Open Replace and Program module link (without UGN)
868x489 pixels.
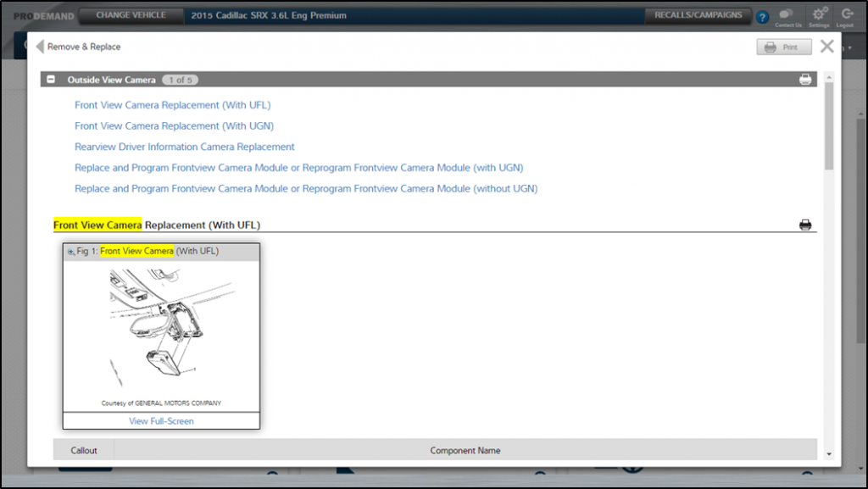click(306, 188)
